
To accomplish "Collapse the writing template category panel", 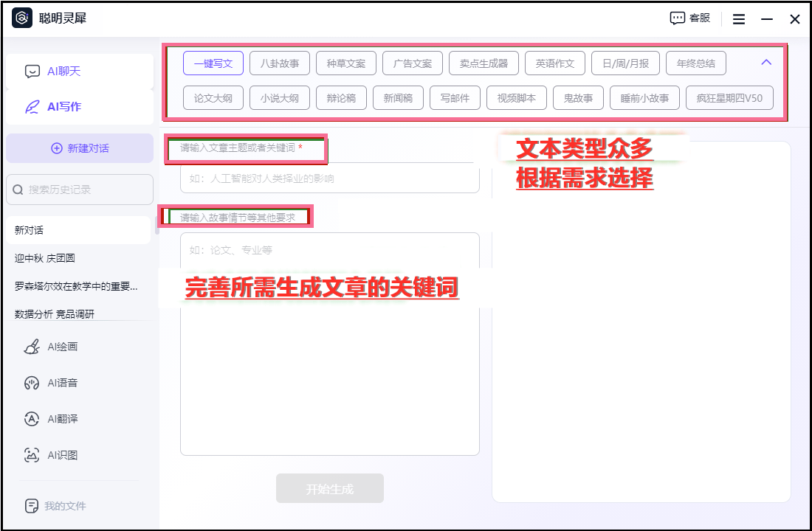I will click(766, 63).
